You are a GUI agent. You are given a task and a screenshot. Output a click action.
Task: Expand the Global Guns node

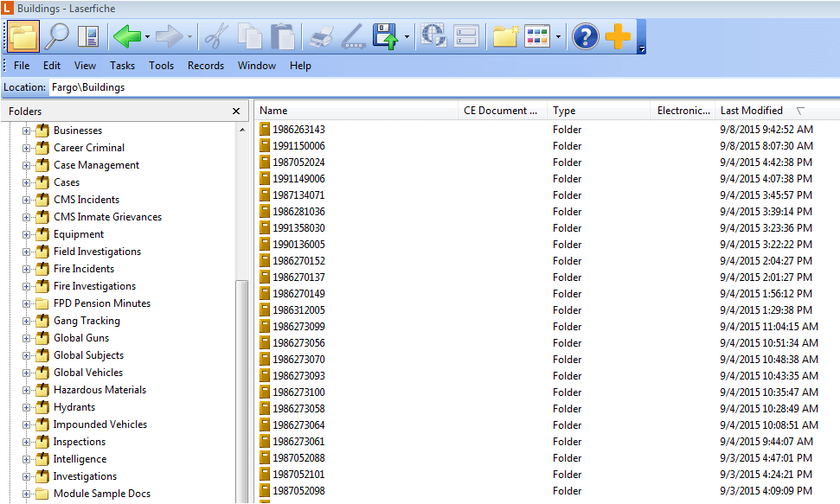click(26, 338)
